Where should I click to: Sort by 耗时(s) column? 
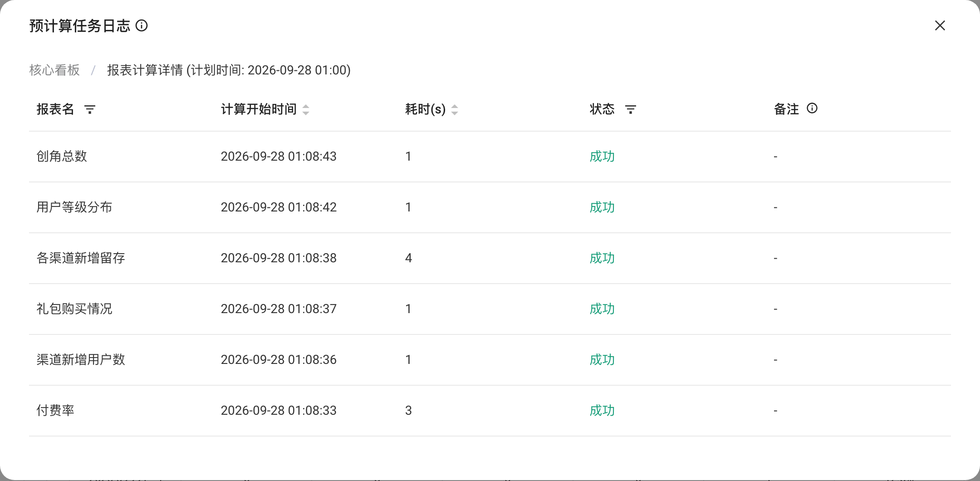pyautogui.click(x=455, y=109)
